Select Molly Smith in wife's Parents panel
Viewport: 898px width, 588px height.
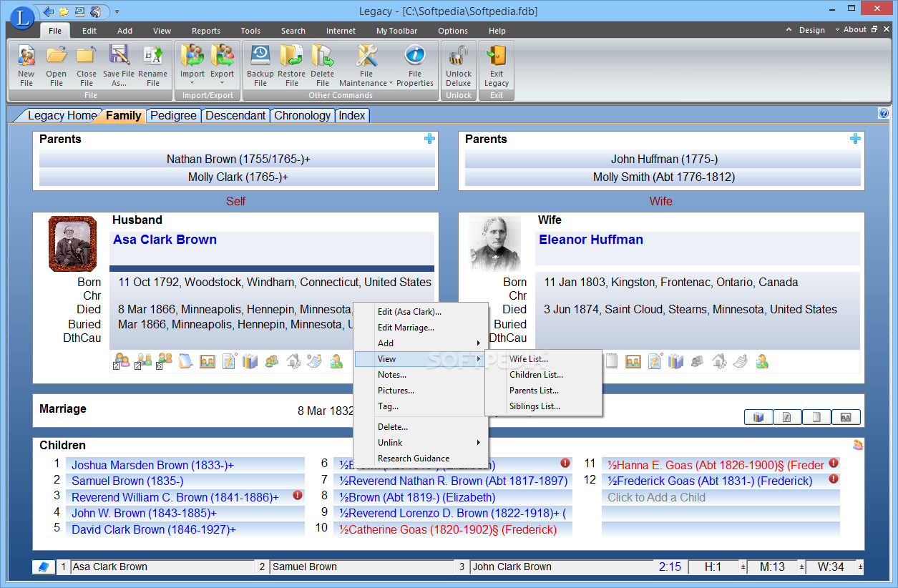tap(663, 177)
